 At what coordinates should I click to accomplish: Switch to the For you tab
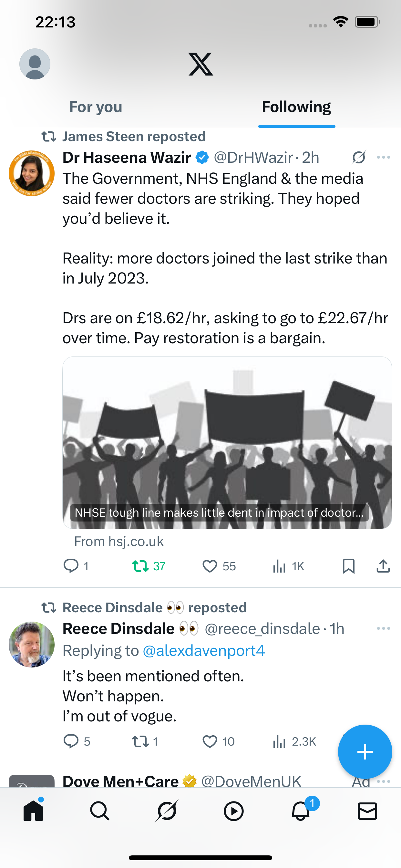click(96, 107)
